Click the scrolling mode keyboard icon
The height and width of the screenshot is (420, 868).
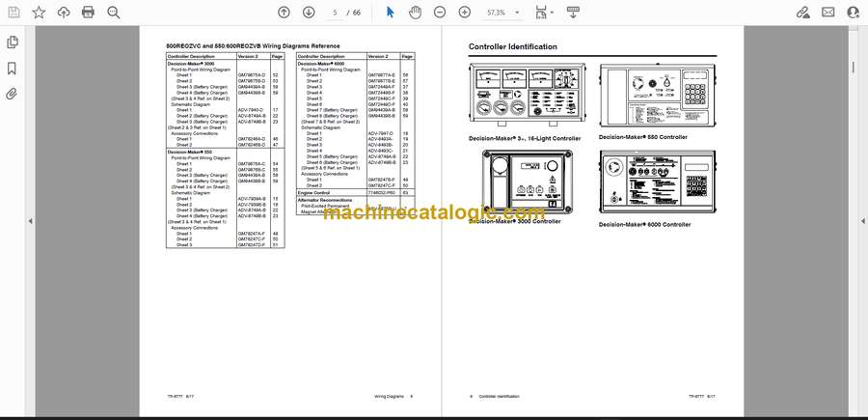tap(573, 13)
